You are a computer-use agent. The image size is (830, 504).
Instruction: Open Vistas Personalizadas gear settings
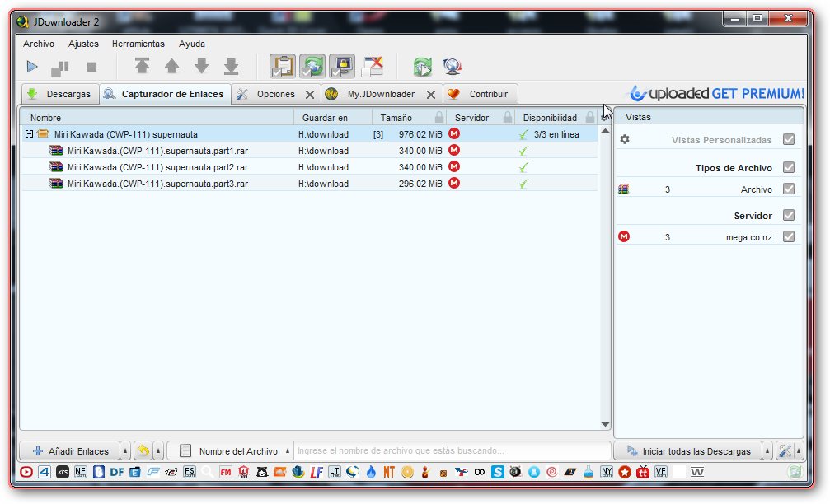(x=625, y=140)
